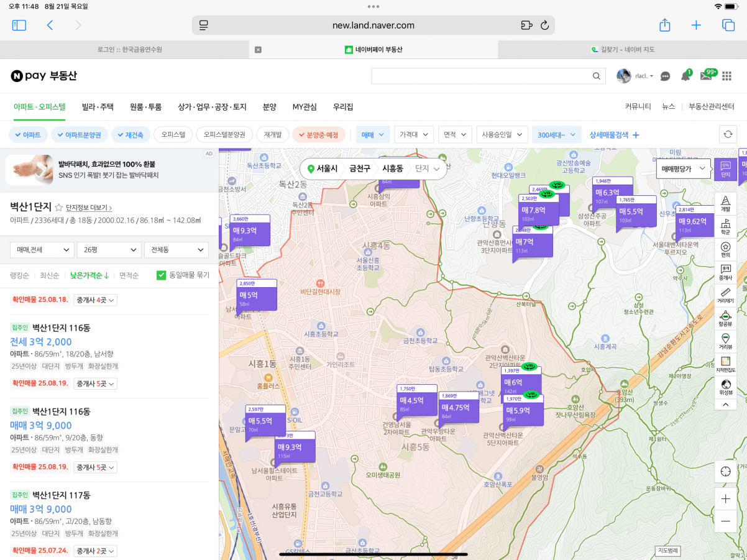Select the MY관심 tab
747x560 pixels.
[305, 107]
